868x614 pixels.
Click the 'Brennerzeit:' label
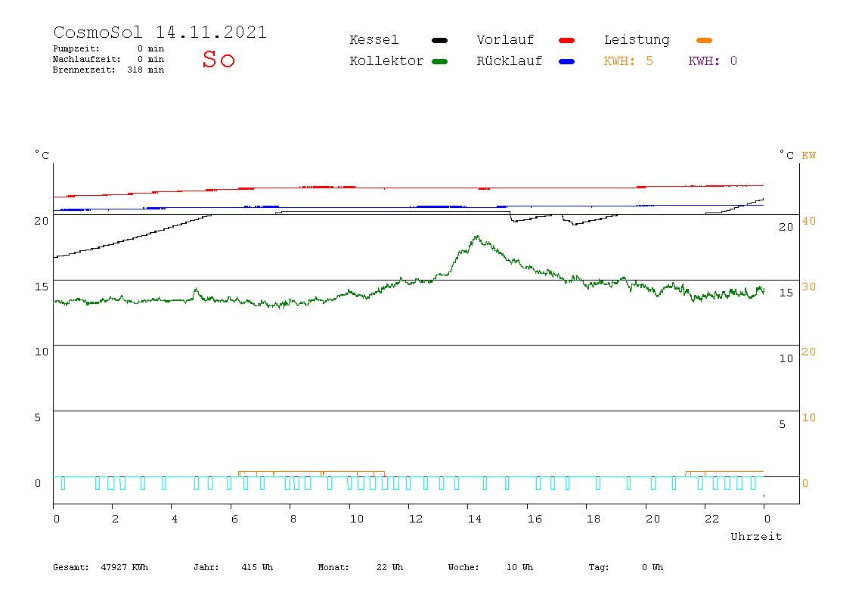84,70
